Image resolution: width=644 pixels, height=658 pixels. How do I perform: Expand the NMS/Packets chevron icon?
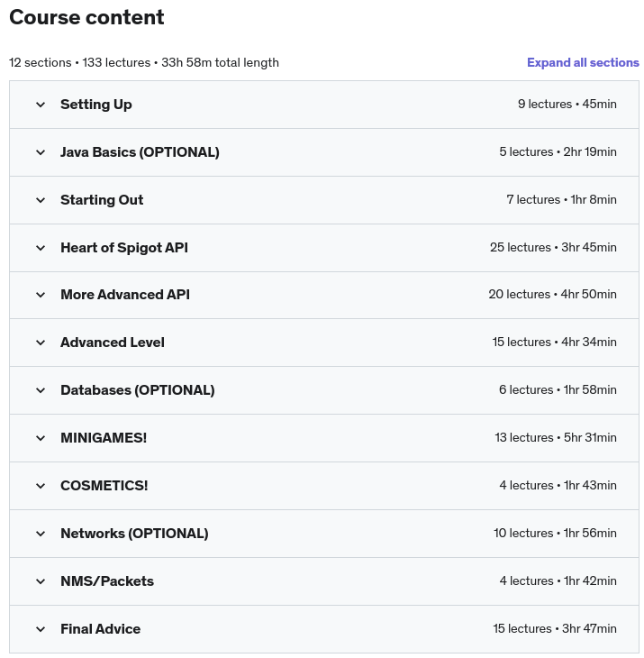[x=41, y=581]
